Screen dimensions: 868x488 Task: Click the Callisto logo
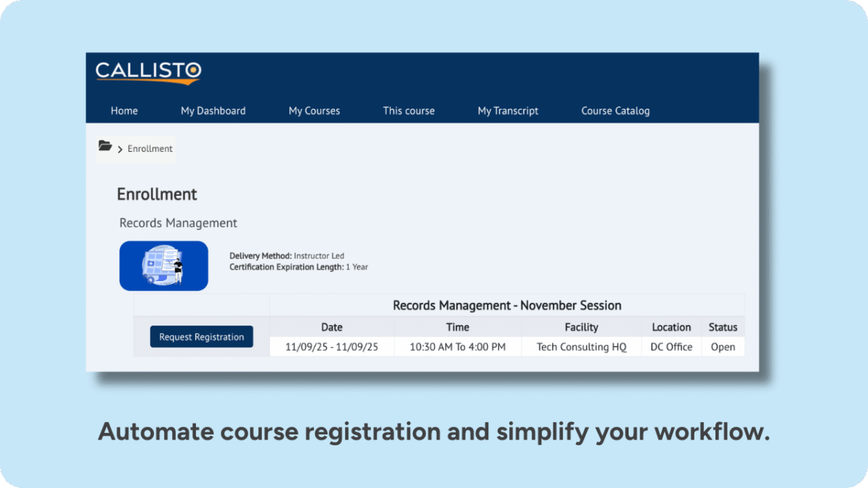[x=148, y=72]
